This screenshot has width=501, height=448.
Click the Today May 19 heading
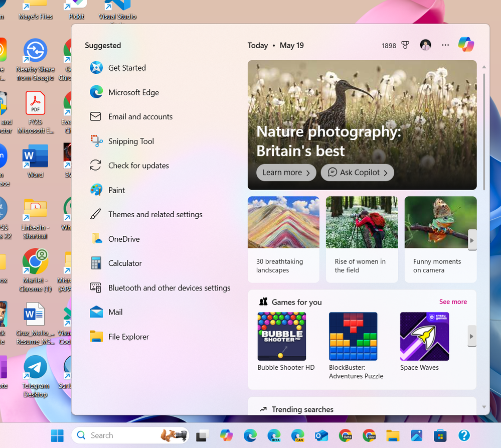[275, 45]
